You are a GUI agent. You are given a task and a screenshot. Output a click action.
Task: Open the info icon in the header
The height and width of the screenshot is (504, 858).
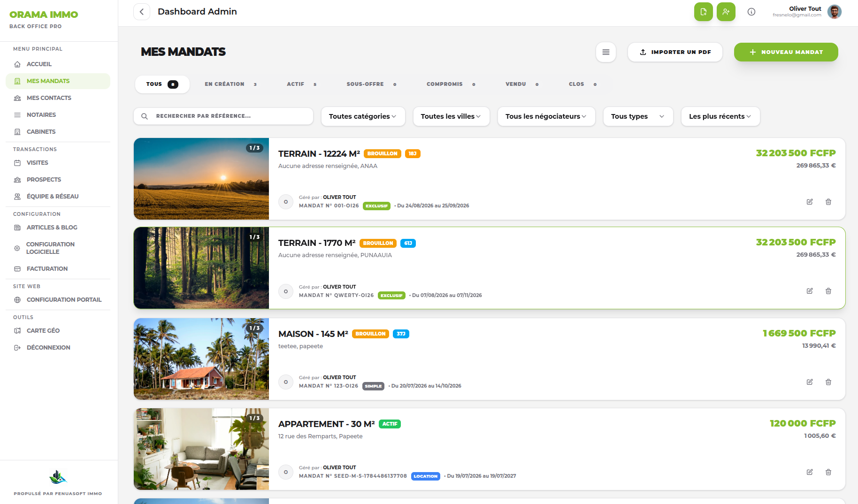(x=751, y=12)
